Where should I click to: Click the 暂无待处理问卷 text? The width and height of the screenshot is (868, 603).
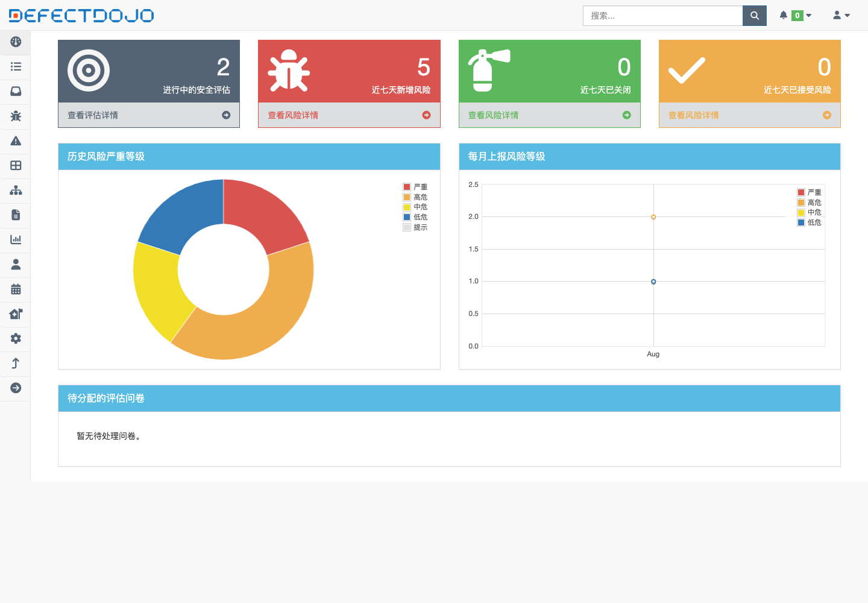pos(110,436)
